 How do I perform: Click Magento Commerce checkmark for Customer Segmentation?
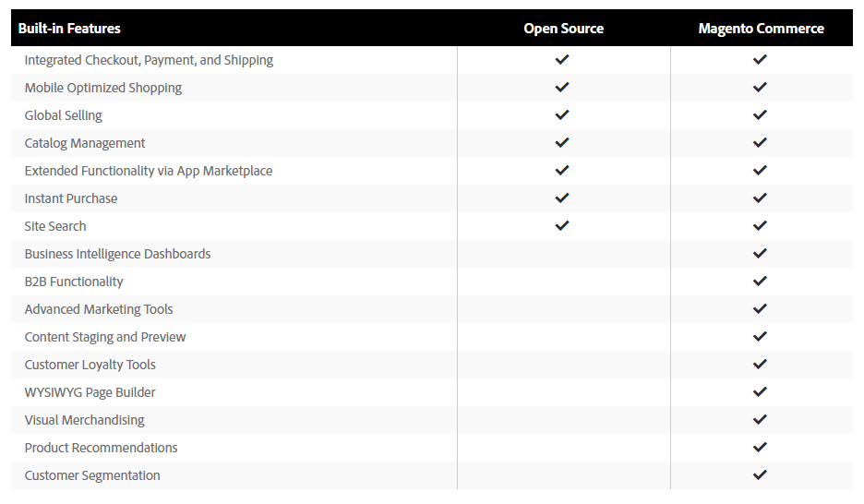click(x=760, y=474)
